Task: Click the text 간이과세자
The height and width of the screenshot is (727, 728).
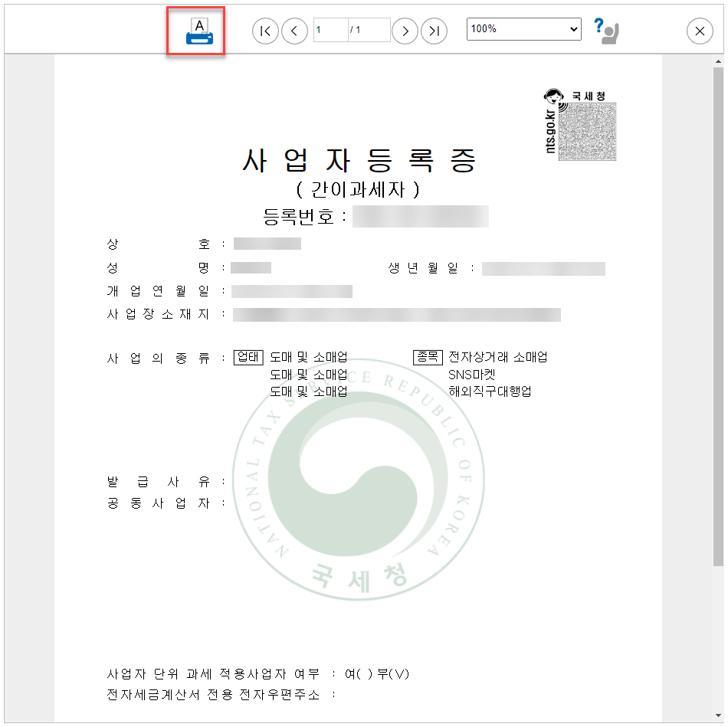Action: 358,189
